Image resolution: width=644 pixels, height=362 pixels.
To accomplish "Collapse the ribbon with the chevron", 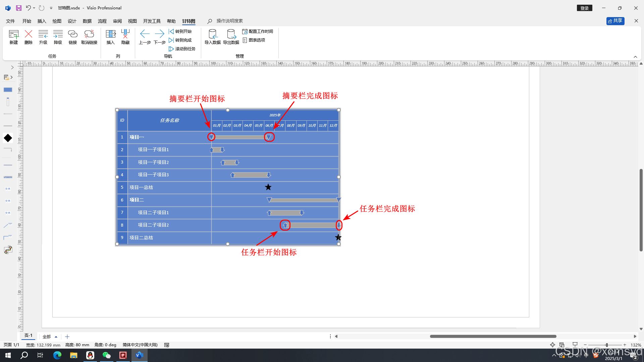I will coord(635,57).
